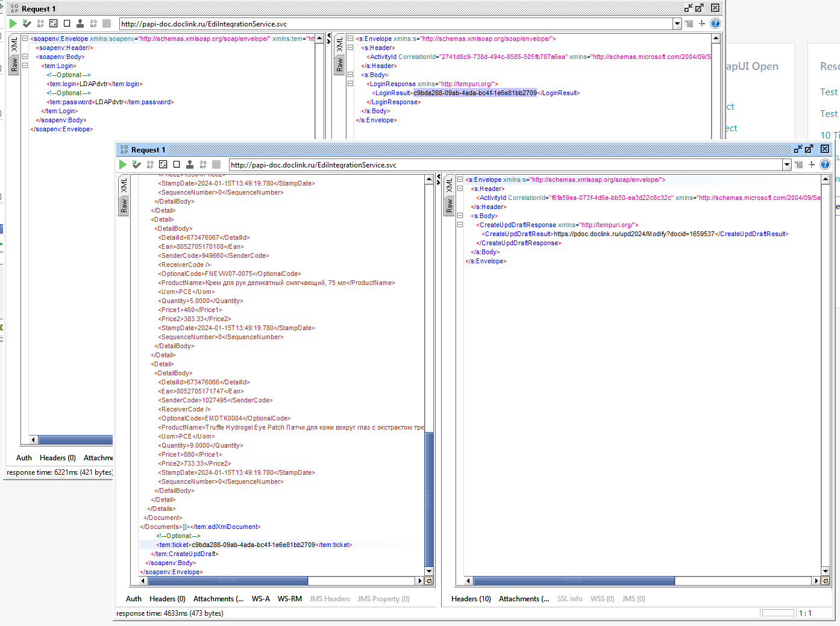Submit request in front Request 1 window

[123, 164]
